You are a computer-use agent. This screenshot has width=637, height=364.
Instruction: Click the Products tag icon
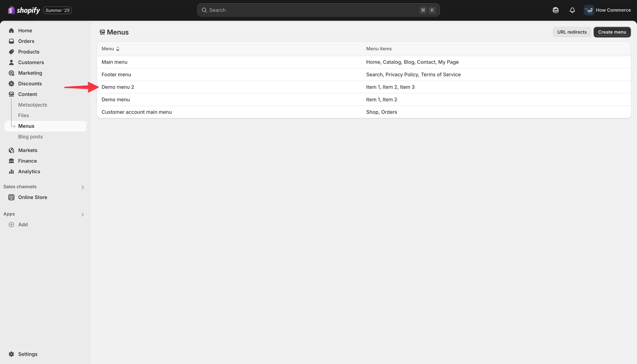(11, 52)
